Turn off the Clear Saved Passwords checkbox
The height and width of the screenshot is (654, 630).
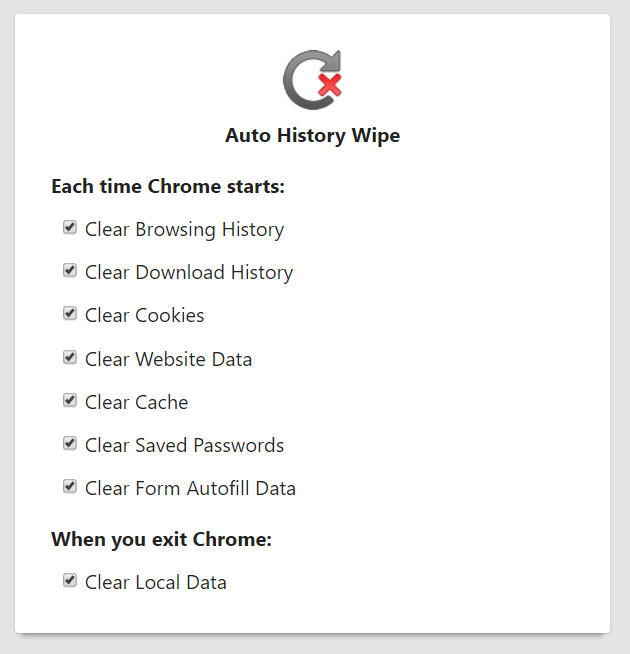[x=70, y=443]
